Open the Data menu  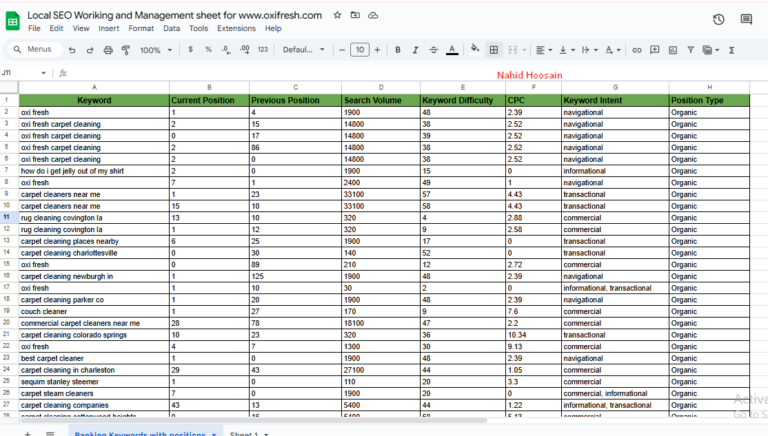pyautogui.click(x=171, y=28)
